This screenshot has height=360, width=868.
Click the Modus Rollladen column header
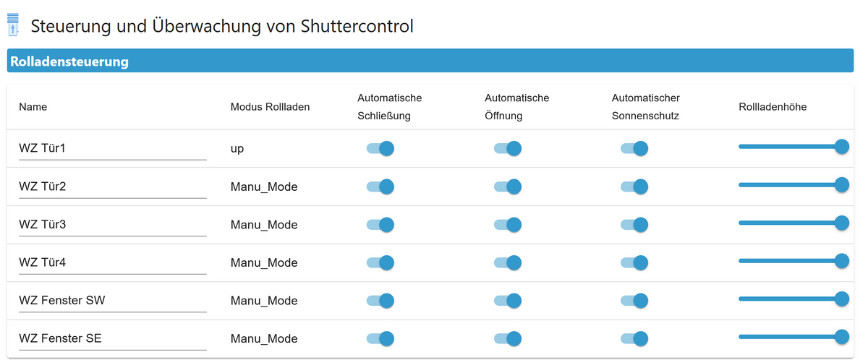270,107
